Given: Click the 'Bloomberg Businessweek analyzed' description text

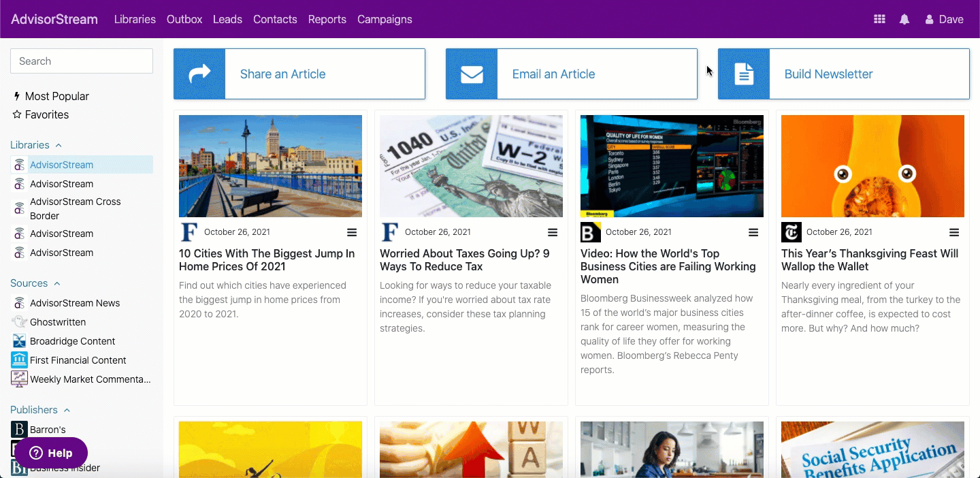Looking at the screenshot, I should pyautogui.click(x=667, y=334).
